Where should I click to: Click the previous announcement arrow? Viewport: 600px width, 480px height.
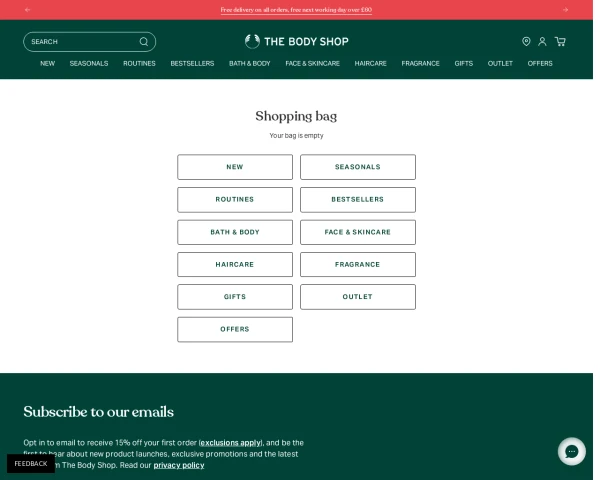tap(28, 10)
